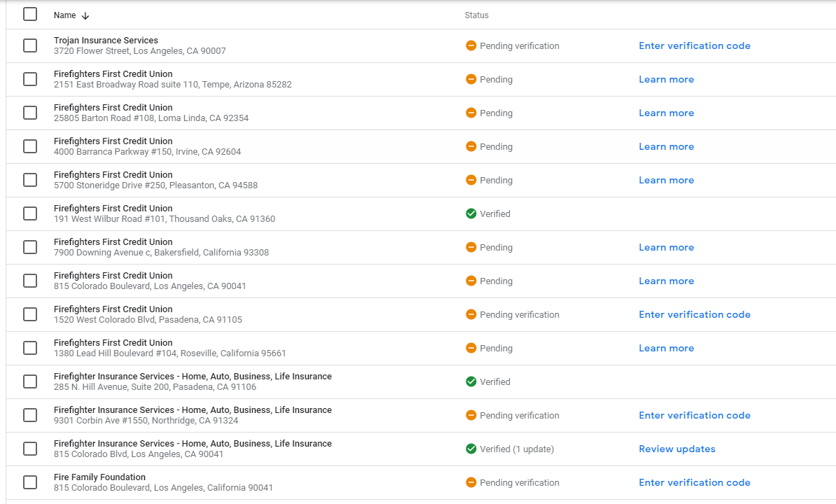The image size is (836, 504).
Task: Enter verification code for Pasadena 1520 West Colorado
Action: (x=694, y=314)
